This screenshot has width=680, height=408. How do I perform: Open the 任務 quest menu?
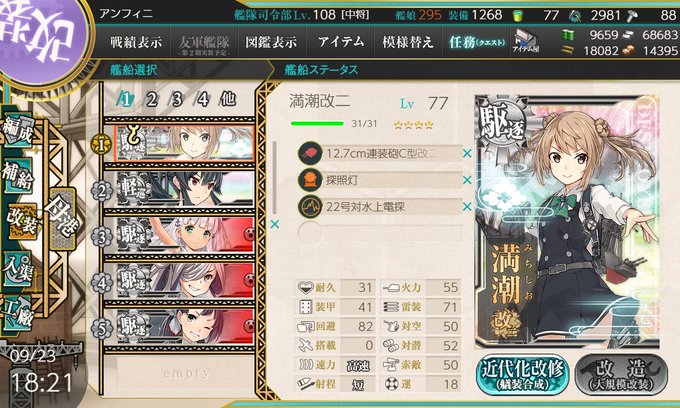pyautogui.click(x=476, y=42)
